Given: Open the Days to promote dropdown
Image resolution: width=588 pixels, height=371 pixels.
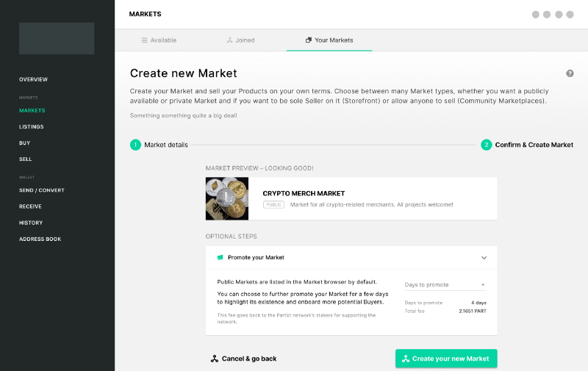Looking at the screenshot, I should 445,285.
